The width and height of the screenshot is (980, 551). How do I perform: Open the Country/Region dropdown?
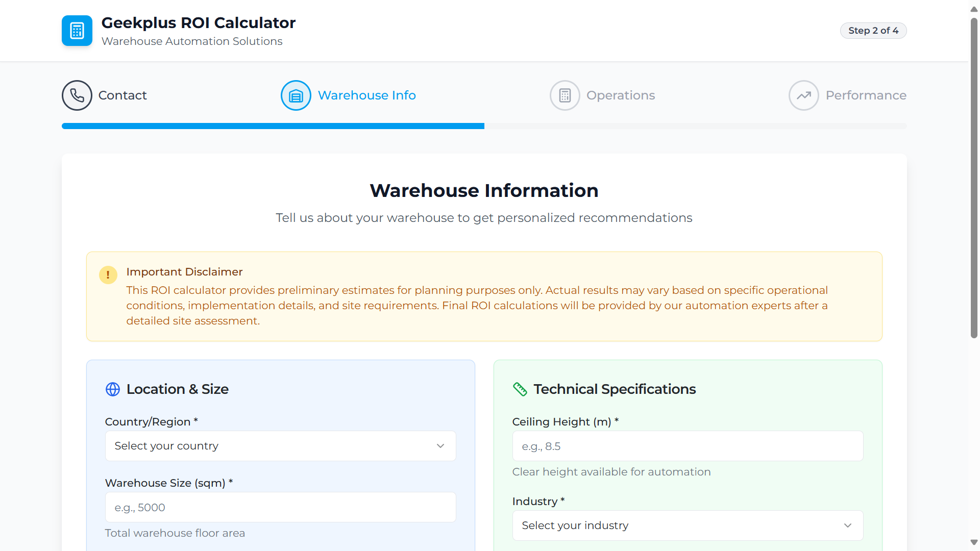pyautogui.click(x=280, y=445)
